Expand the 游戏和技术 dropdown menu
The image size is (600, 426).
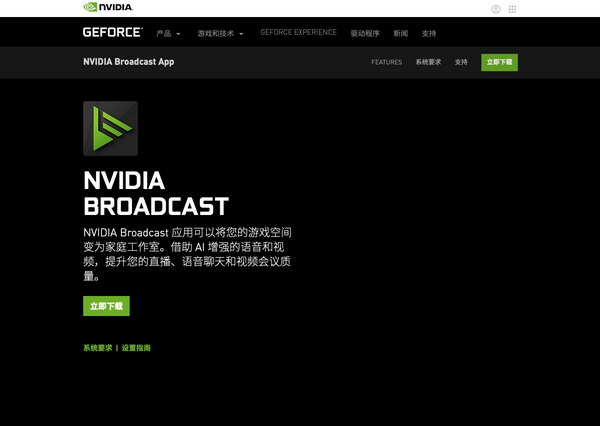point(220,34)
